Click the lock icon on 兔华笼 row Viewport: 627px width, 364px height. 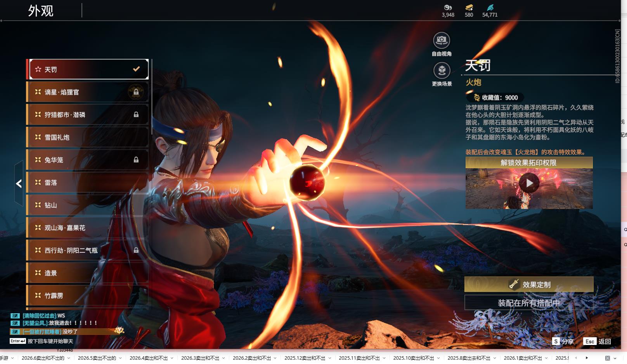click(x=136, y=160)
